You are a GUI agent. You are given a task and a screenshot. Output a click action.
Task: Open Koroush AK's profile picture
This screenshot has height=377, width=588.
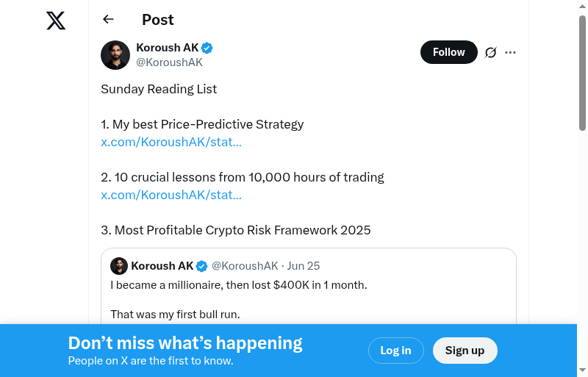(x=115, y=55)
